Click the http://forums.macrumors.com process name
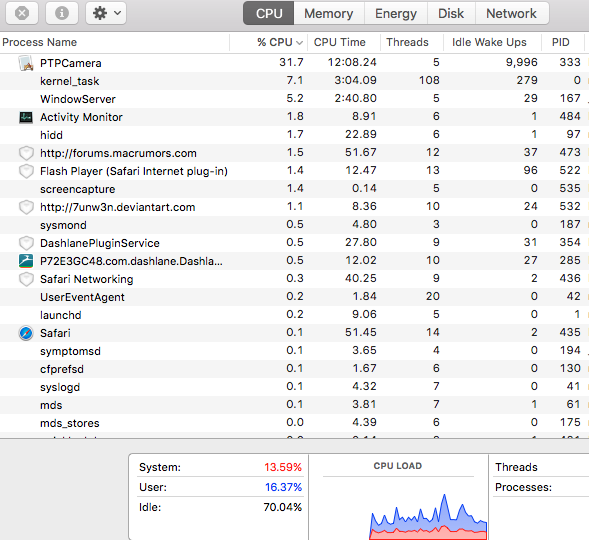This screenshot has width=589, height=540. click(x=118, y=153)
